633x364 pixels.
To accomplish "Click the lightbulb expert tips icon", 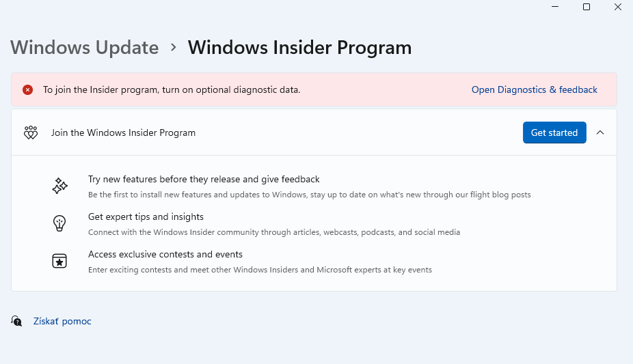I will (x=60, y=223).
